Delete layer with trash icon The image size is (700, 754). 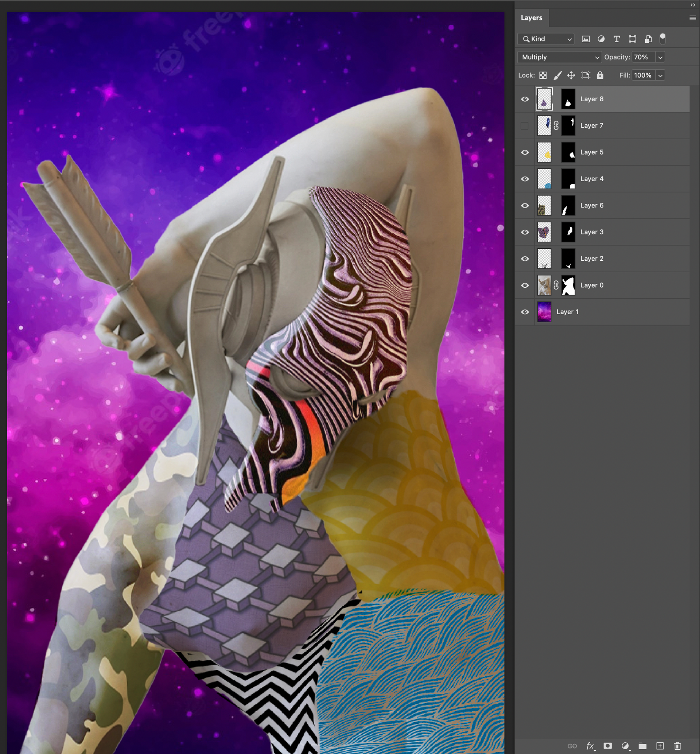678,746
